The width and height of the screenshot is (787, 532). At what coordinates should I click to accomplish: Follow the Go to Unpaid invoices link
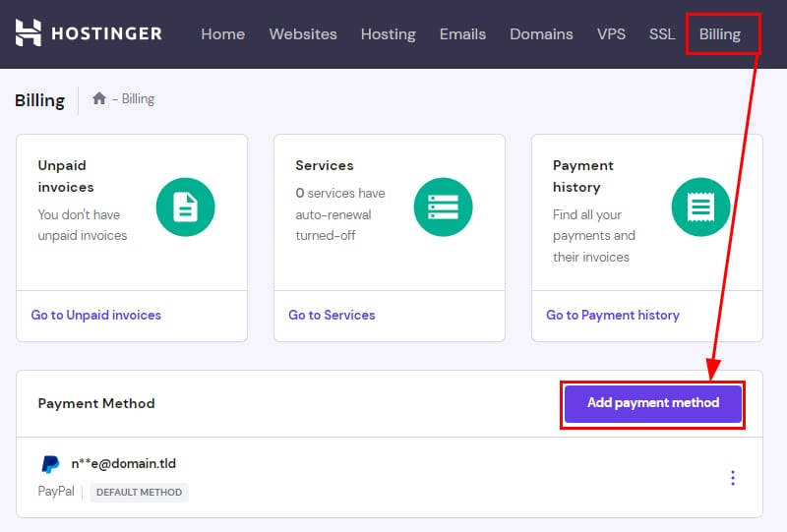96,315
